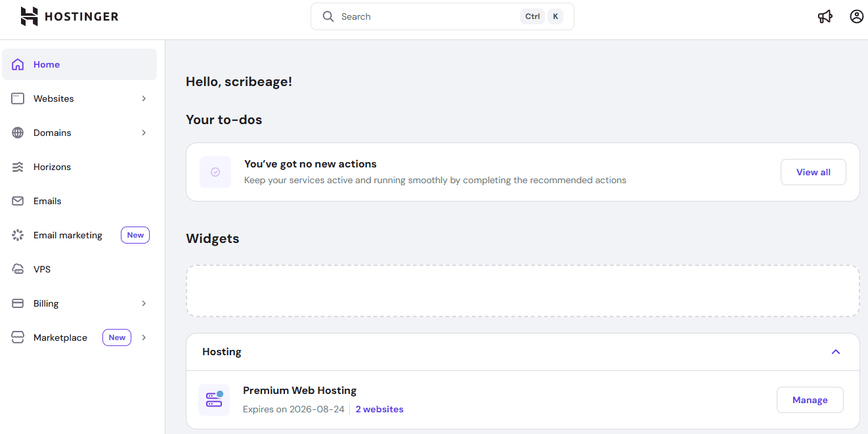Click the Marketplace storefront icon
Screen dimensions: 868x434
coord(18,337)
